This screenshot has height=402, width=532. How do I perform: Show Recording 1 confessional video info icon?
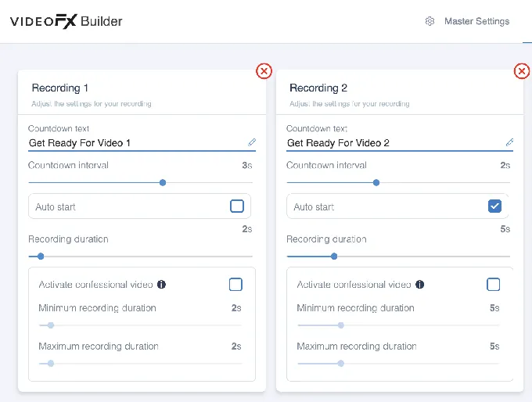pos(161,284)
